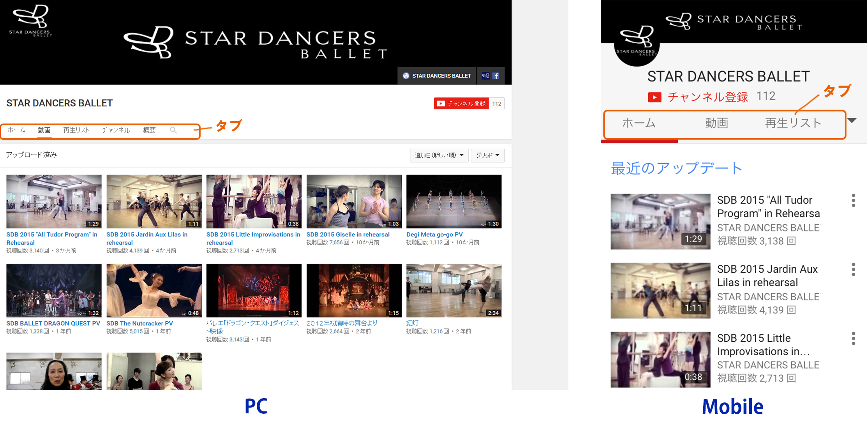Click the Star Dancers website icon beside Facebook

[485, 76]
